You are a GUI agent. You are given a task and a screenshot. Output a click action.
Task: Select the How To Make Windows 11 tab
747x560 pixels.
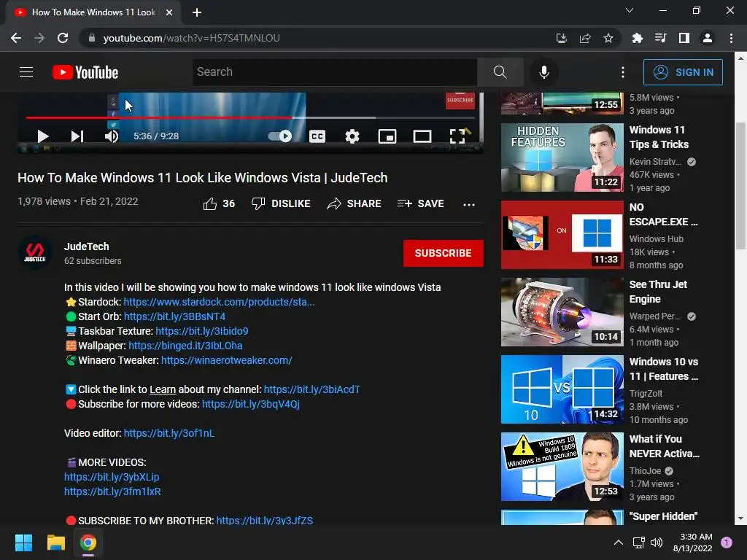click(x=93, y=12)
